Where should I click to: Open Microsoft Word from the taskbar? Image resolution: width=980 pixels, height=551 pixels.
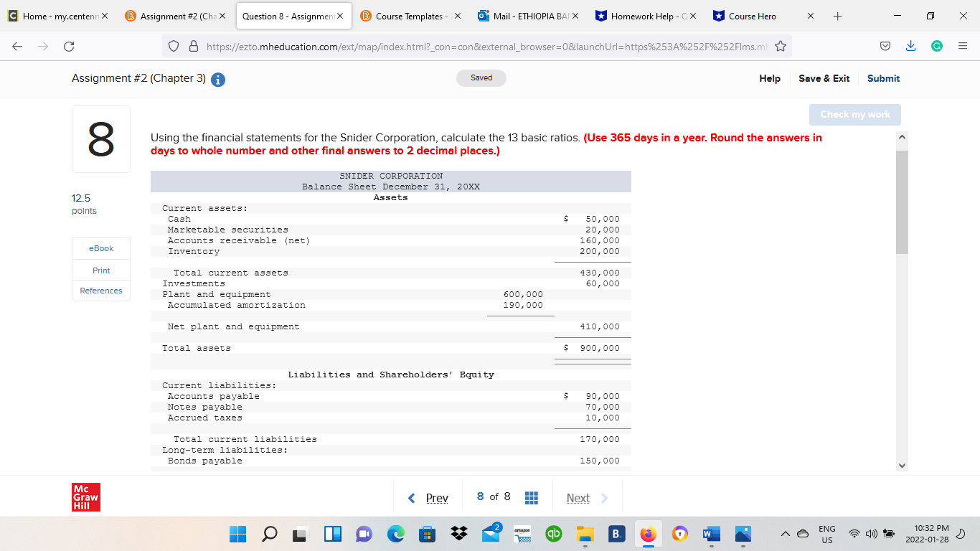[711, 534]
